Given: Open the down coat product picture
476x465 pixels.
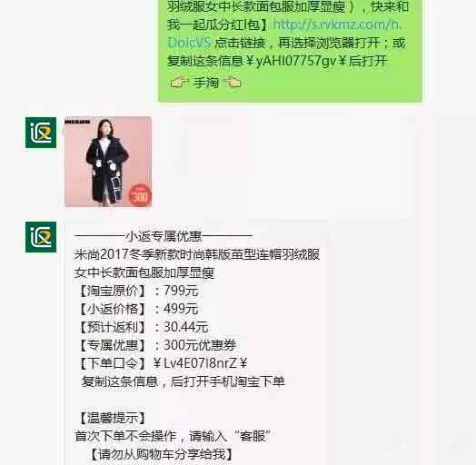Looking at the screenshot, I should [x=108, y=162].
